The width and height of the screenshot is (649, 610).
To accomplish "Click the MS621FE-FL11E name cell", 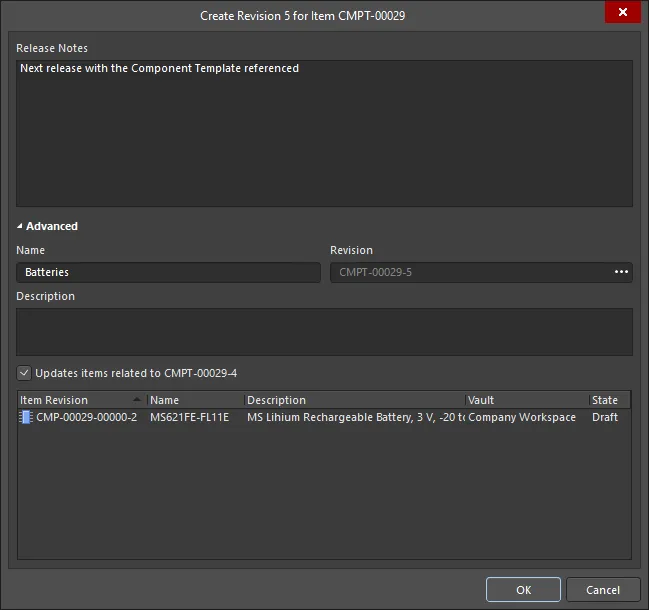I will [190, 418].
